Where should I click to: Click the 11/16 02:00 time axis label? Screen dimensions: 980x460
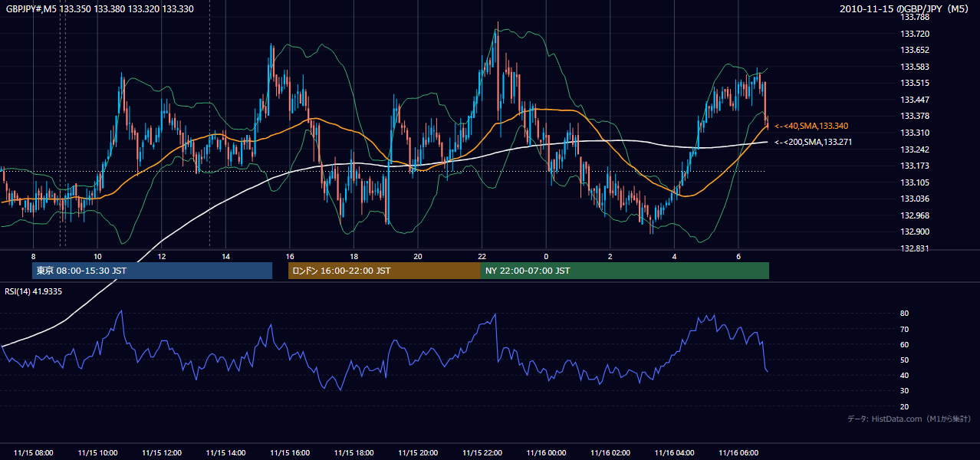click(x=610, y=453)
